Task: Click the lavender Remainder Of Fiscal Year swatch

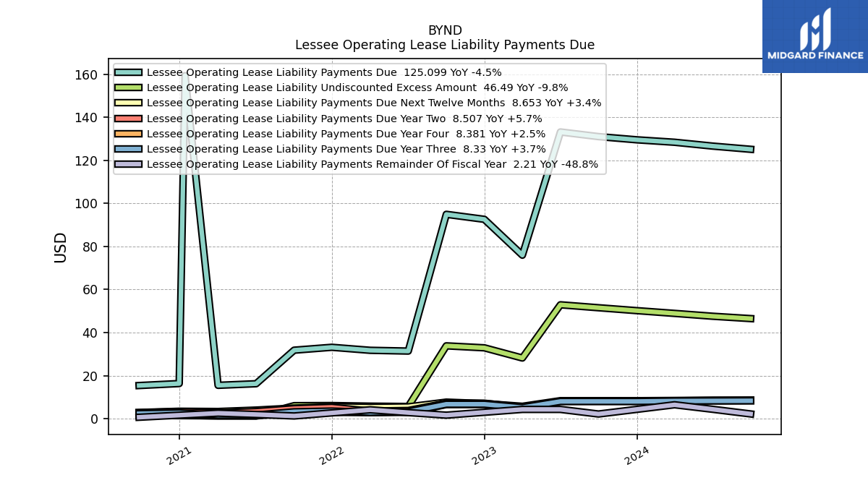Action: tap(128, 164)
